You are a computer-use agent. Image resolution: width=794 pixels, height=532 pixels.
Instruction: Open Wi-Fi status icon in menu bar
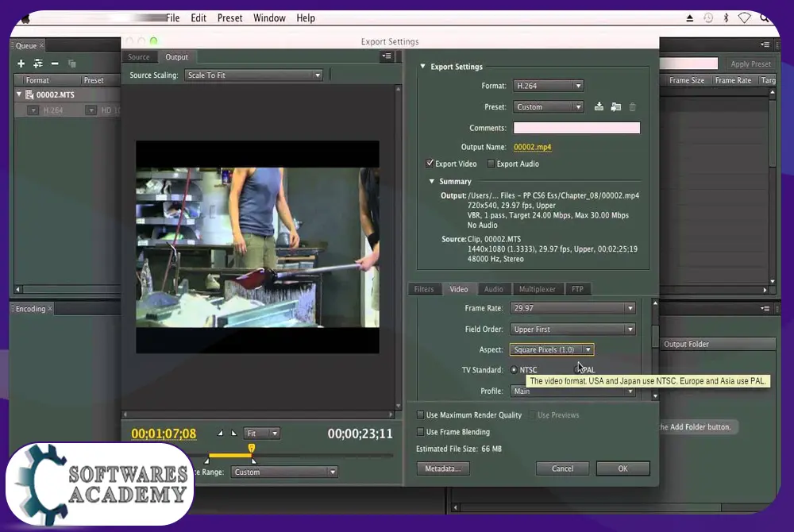745,17
